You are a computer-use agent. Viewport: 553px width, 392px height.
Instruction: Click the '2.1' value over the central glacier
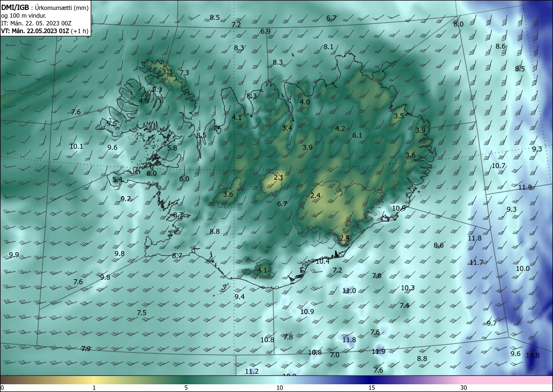[x=279, y=177]
